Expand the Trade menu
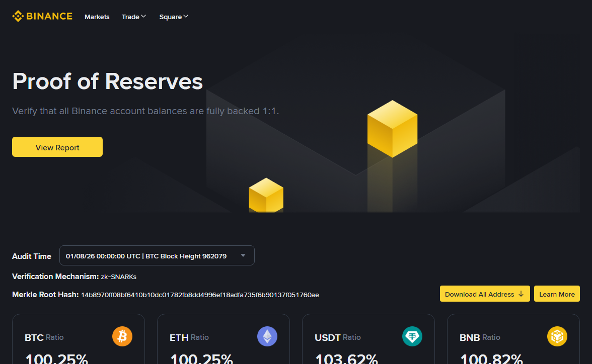 (134, 17)
